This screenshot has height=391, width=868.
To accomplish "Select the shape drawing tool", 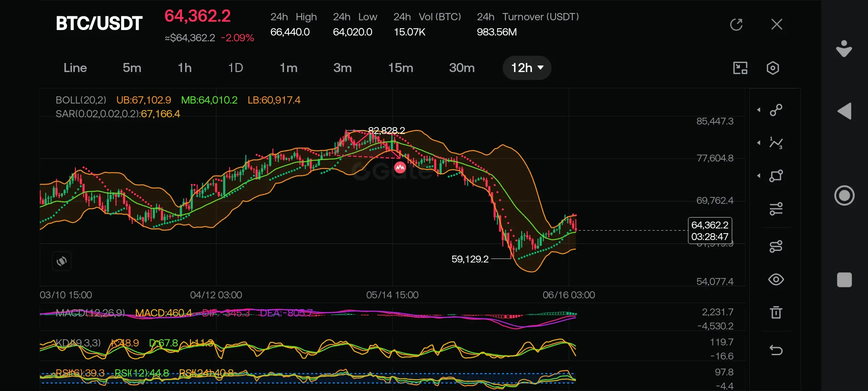I will click(x=776, y=176).
